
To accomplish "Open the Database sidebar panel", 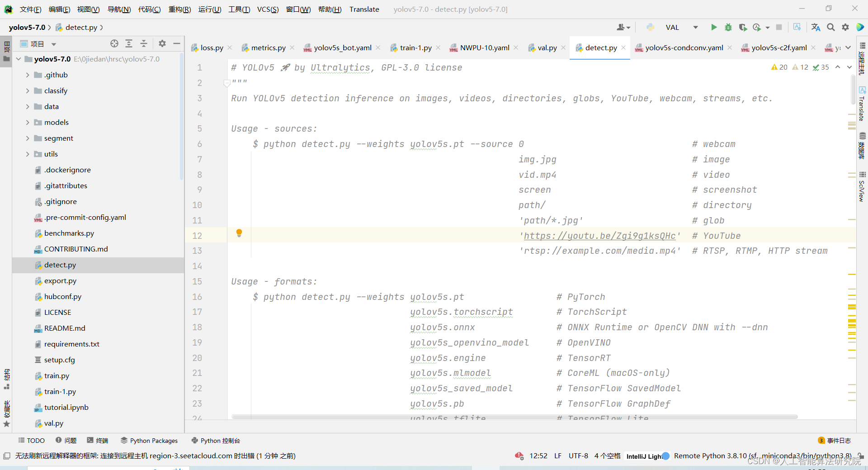I will (x=862, y=146).
